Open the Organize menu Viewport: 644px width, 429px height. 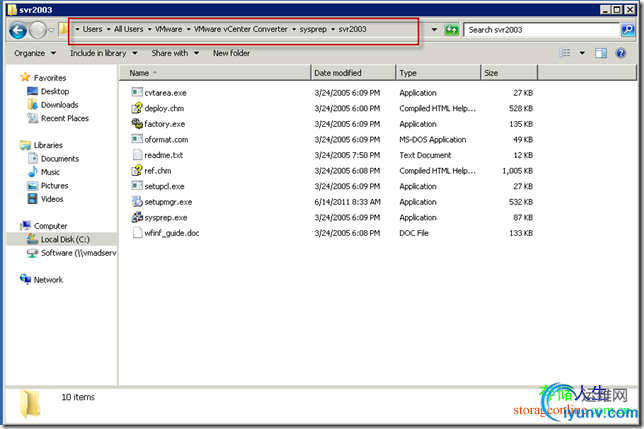35,53
